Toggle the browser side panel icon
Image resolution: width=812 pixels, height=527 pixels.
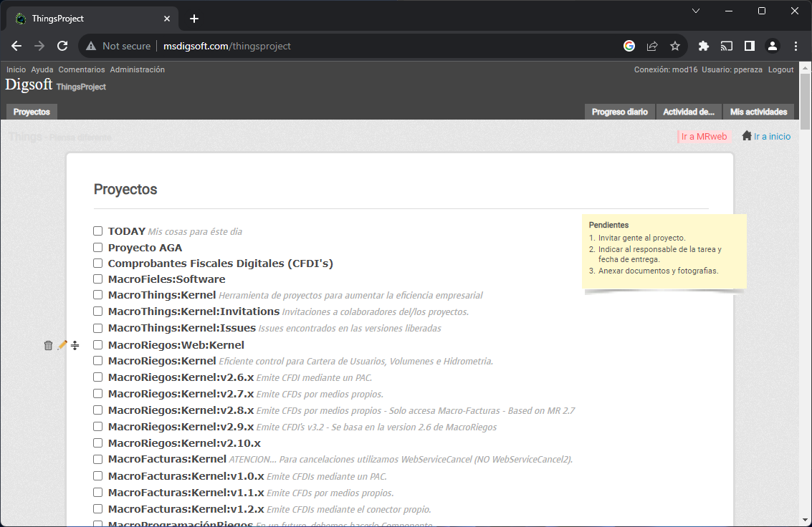coord(750,46)
